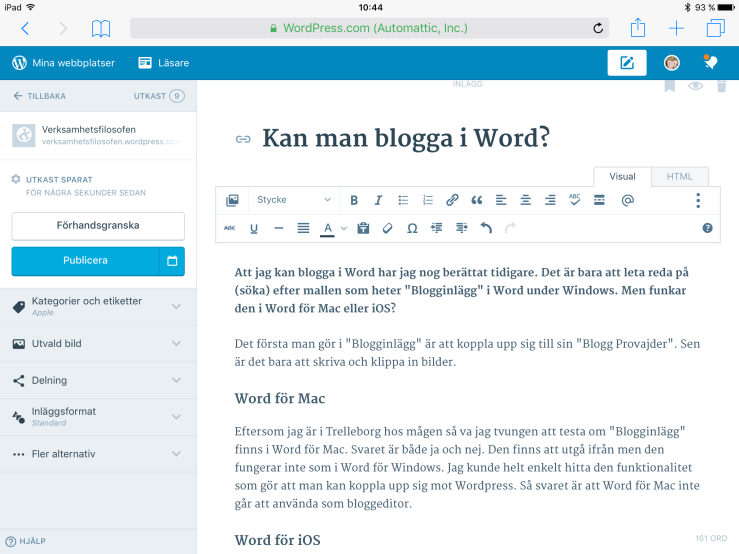Redo with the greyed arrow icon

pyautogui.click(x=510, y=228)
